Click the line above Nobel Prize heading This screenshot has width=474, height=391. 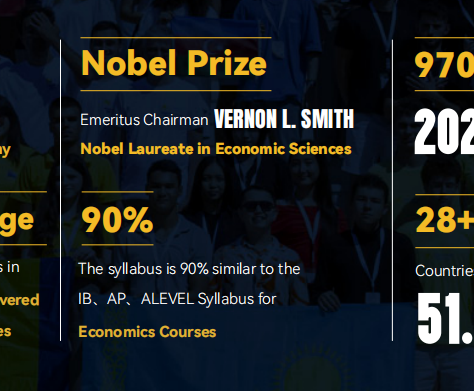point(176,37)
